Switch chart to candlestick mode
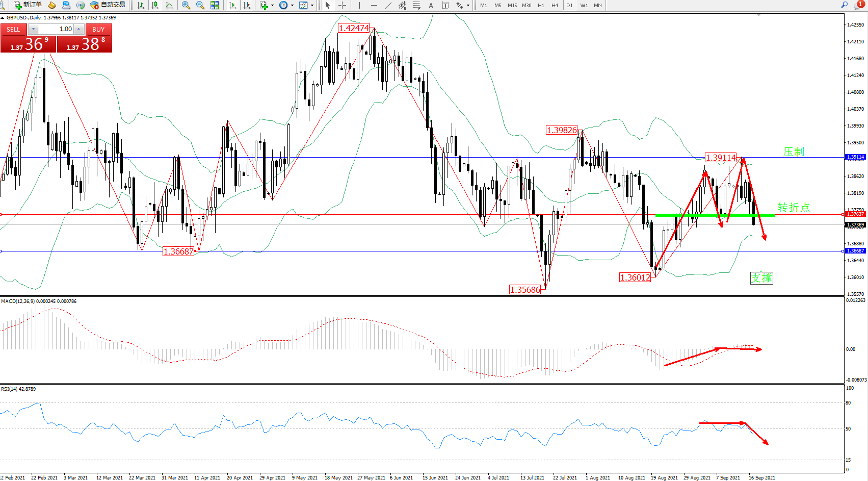Image resolution: width=868 pixels, height=481 pixels. coord(155,5)
